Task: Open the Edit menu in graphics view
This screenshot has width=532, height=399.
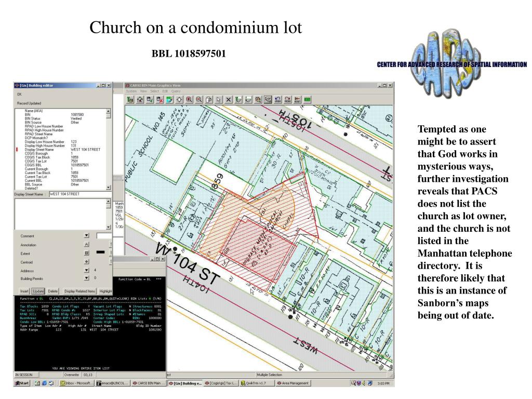Action: [165, 91]
